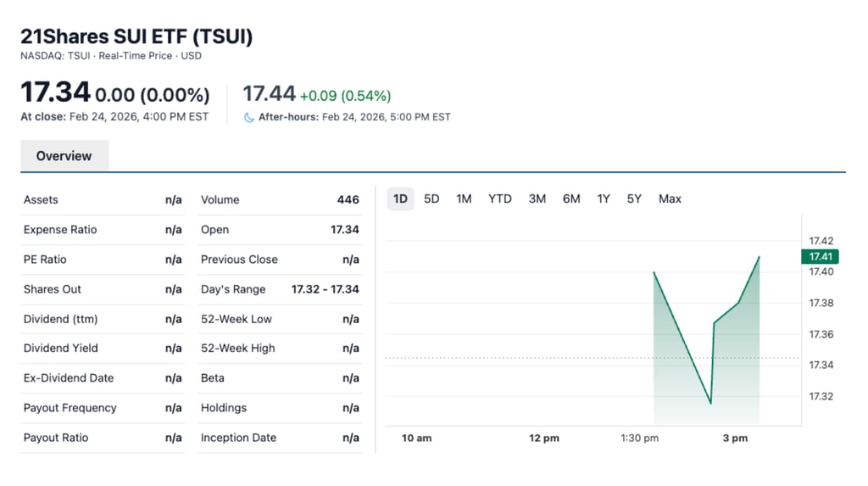
Task: Select the 5Y chart range
Action: (634, 198)
